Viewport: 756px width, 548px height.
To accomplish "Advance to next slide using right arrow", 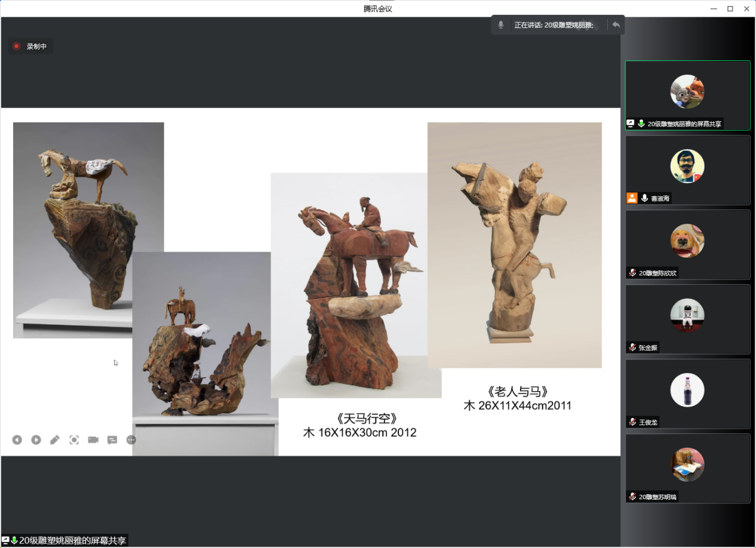I will click(x=36, y=440).
